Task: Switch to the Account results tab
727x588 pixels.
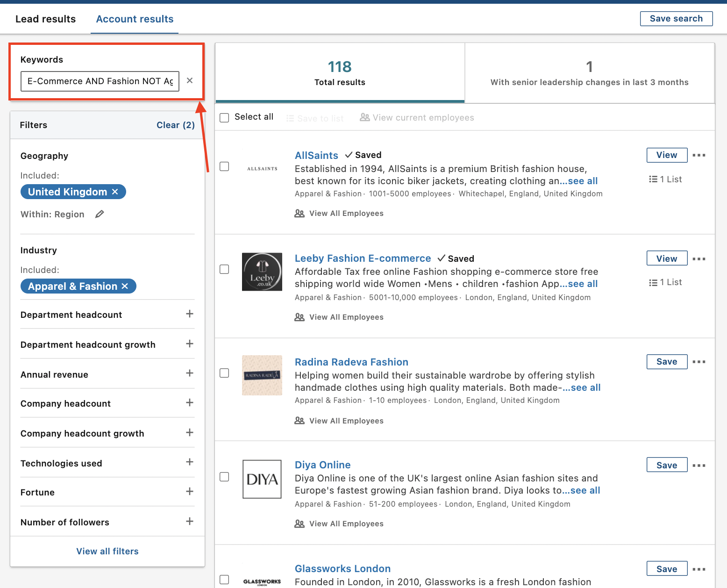Action: 135,19
